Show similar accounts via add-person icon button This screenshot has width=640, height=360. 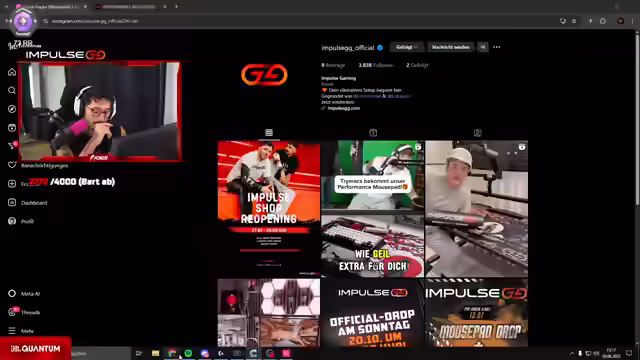483,47
